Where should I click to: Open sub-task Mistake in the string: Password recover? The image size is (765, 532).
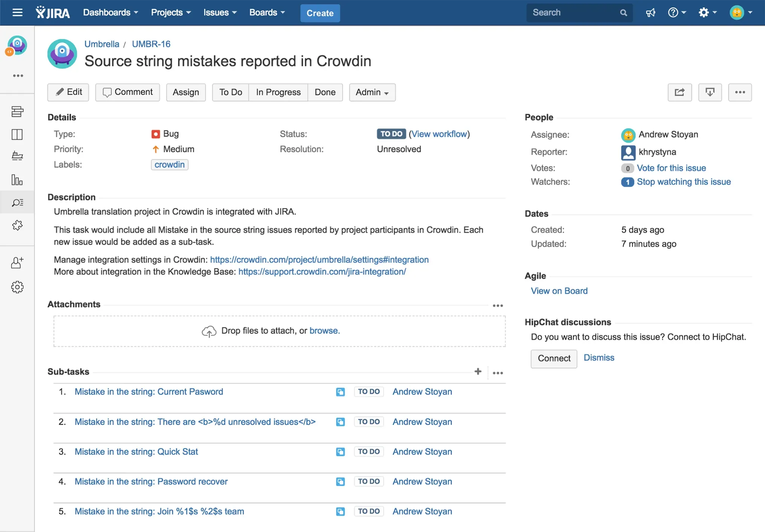tap(151, 482)
